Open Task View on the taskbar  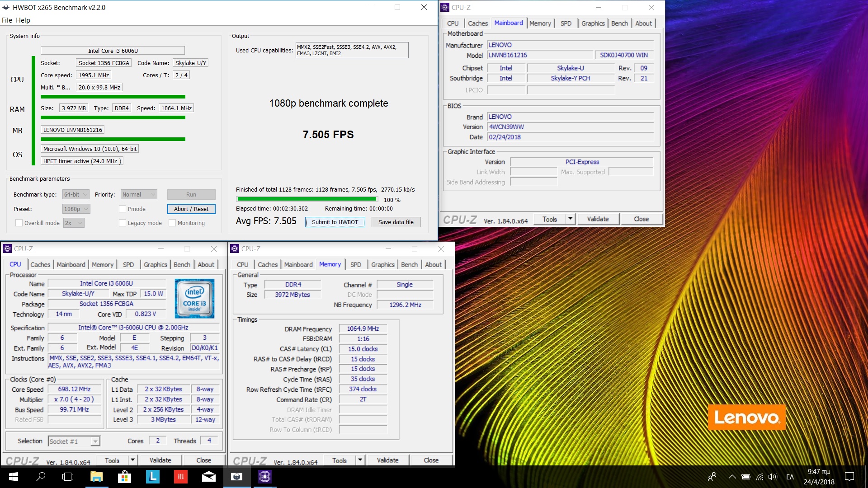tap(68, 477)
